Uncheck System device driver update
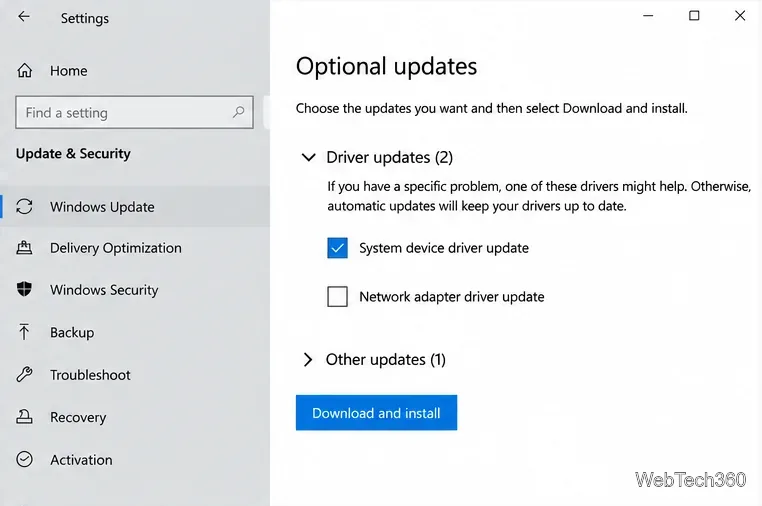The width and height of the screenshot is (762, 506). click(337, 248)
